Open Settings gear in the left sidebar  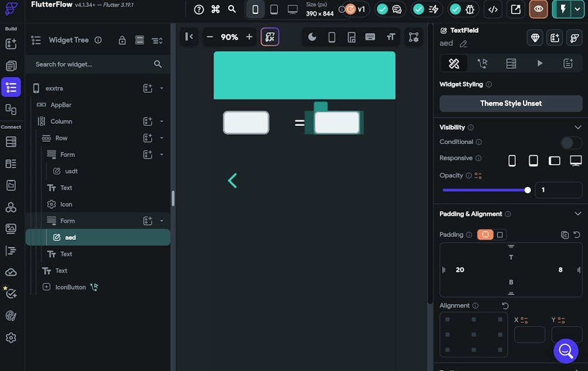pos(11,337)
